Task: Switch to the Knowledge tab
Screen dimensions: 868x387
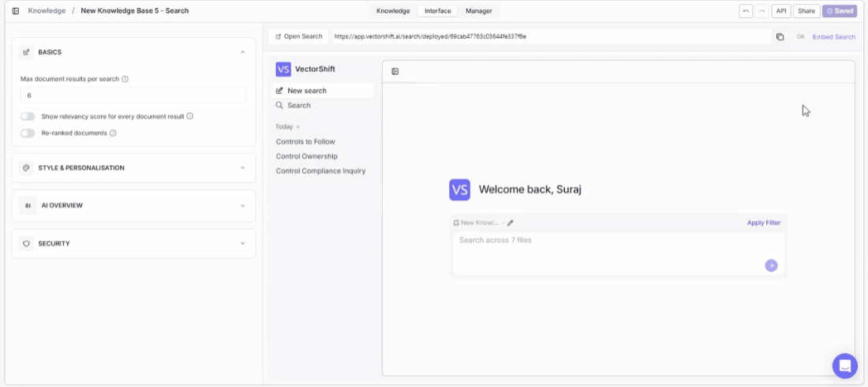Action: click(393, 11)
